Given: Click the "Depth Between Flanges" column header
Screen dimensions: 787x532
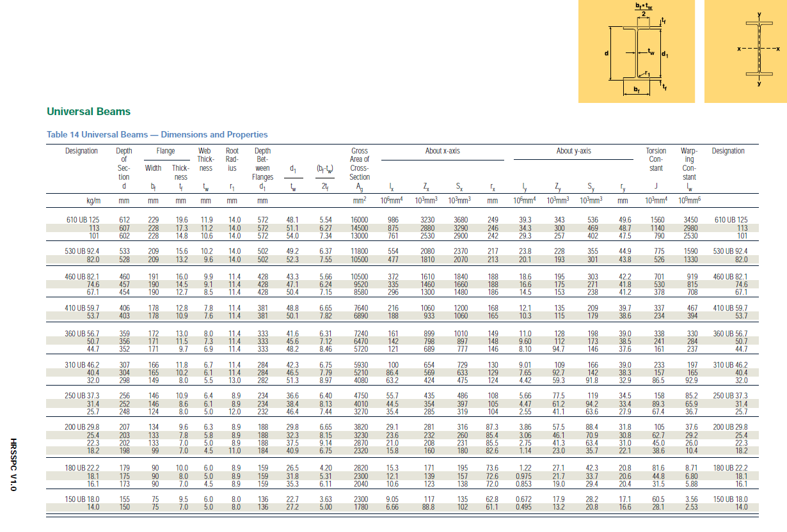Looking at the screenshot, I should pyautogui.click(x=262, y=164).
